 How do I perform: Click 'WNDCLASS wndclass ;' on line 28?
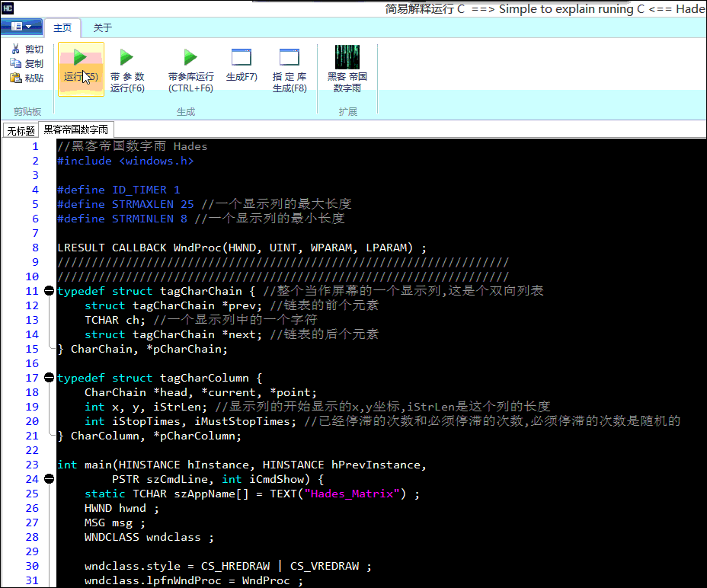(149, 537)
